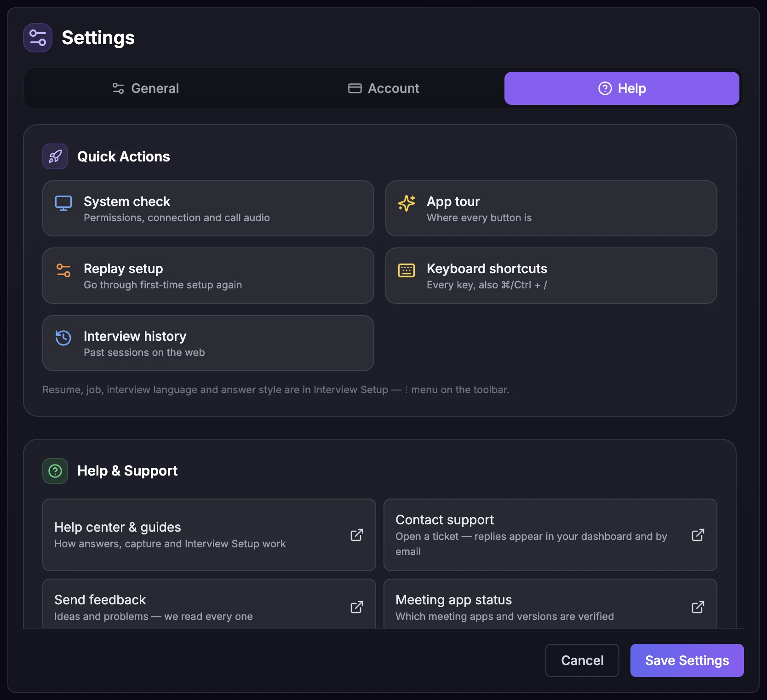Start the App tour
The image size is (767, 700).
tap(551, 208)
